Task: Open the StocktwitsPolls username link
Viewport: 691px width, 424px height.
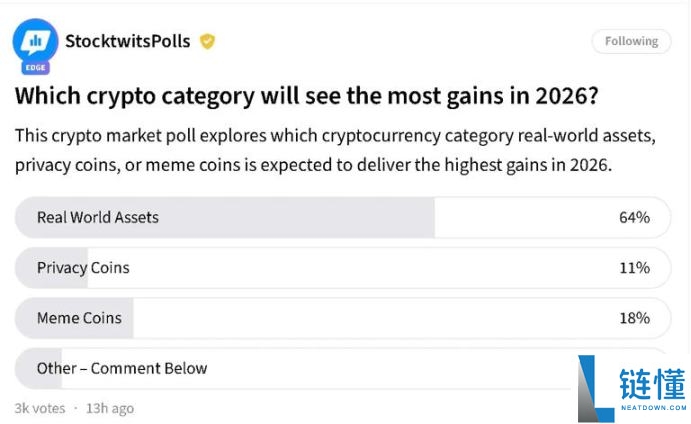Action: (x=128, y=41)
